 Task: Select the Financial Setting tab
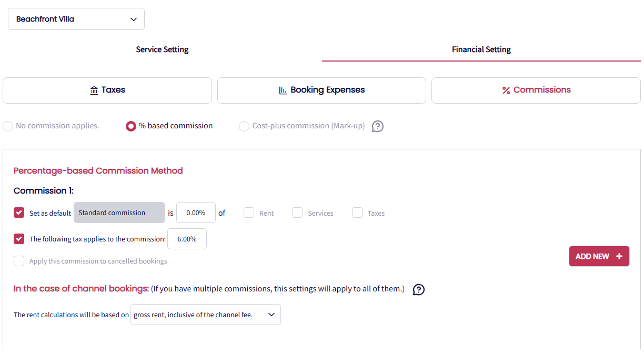pos(481,49)
